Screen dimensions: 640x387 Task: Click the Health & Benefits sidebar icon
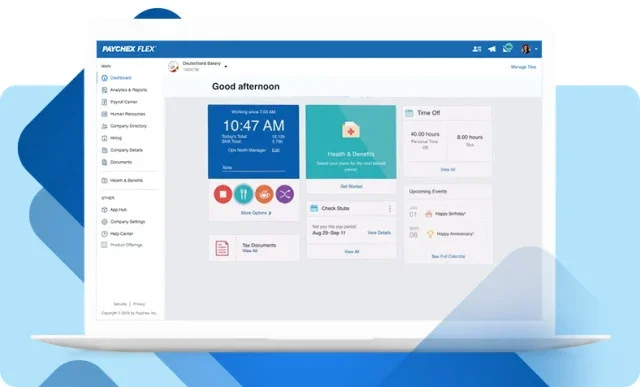tap(104, 180)
